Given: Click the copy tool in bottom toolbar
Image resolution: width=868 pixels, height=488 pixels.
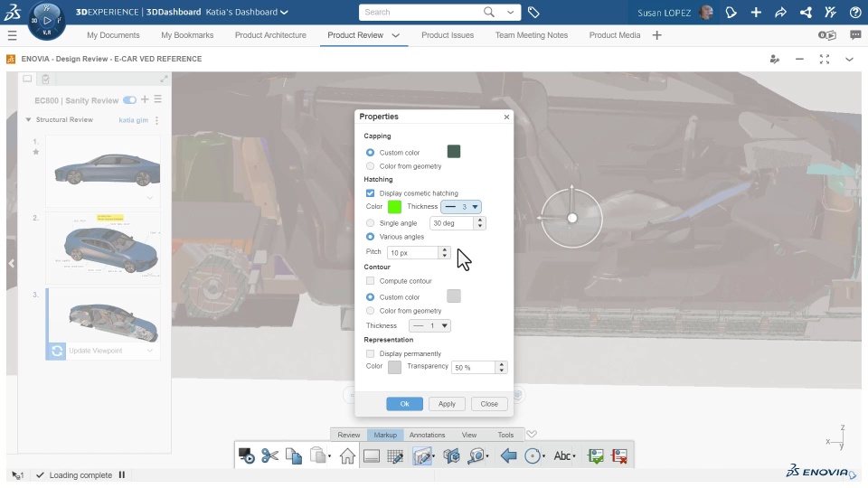Looking at the screenshot, I should 294,455.
